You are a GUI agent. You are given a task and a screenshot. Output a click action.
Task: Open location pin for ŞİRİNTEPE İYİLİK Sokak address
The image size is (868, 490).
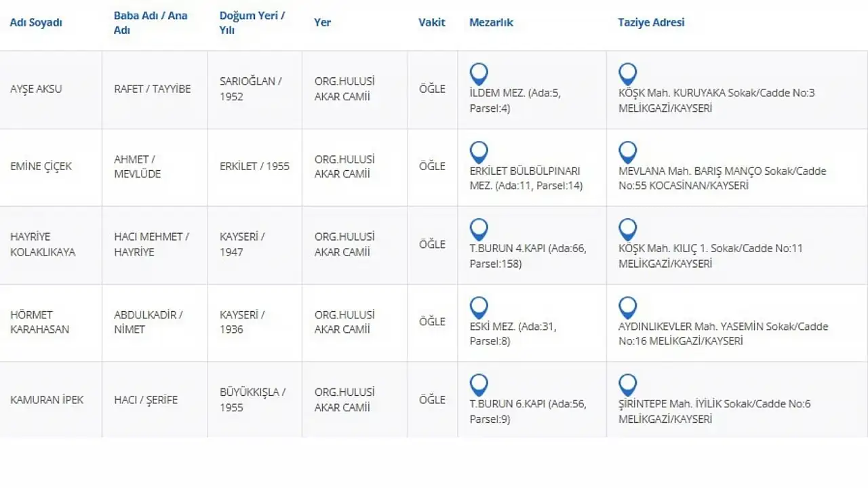coord(627,384)
